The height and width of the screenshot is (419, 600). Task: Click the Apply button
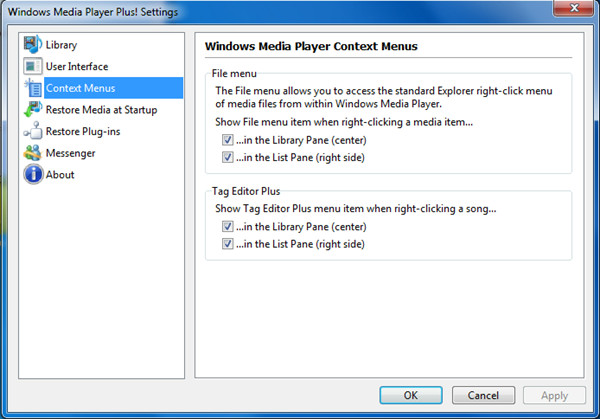(x=554, y=395)
